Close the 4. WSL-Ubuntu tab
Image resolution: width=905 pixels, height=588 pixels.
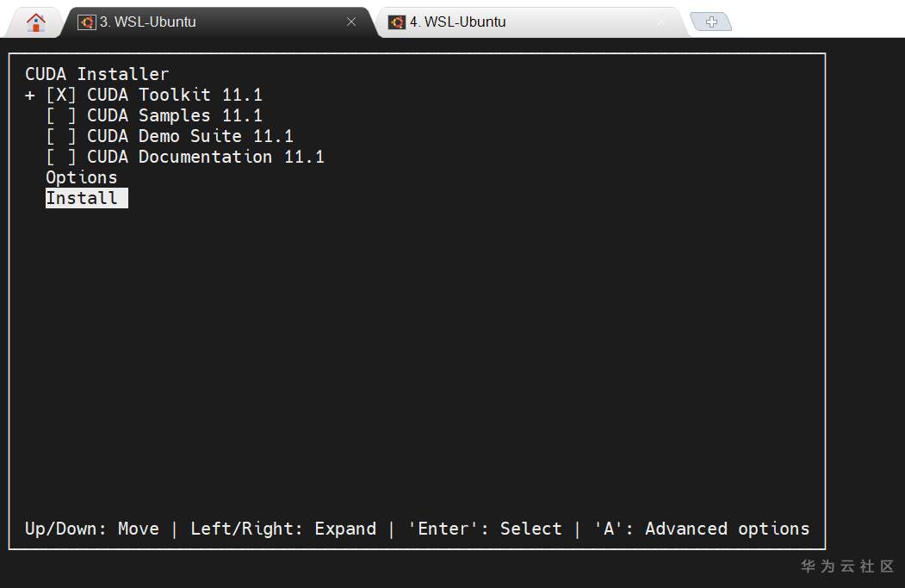point(661,22)
